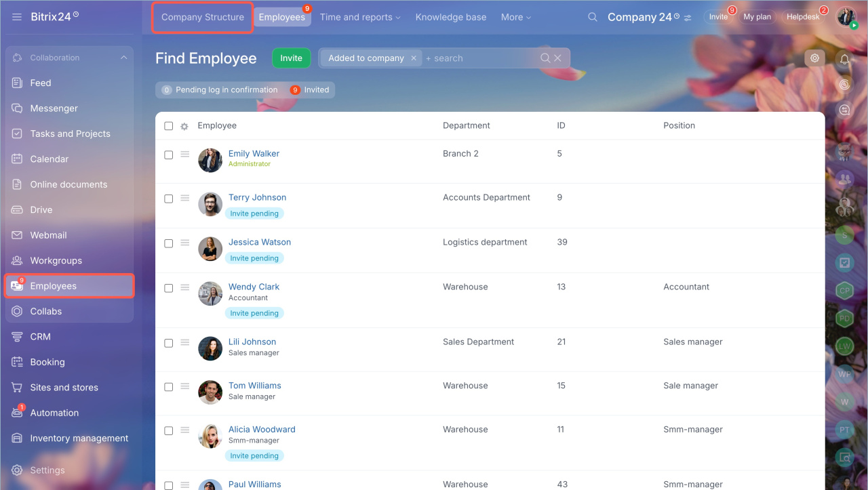Screen dimensions: 868x490
Task: Open Messenger from the left sidebar
Action: tap(54, 108)
